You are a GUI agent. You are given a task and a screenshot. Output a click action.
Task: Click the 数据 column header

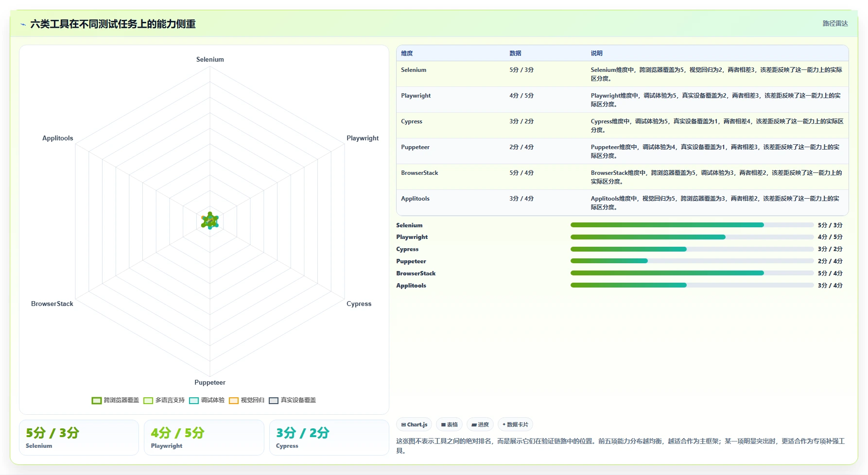point(515,53)
